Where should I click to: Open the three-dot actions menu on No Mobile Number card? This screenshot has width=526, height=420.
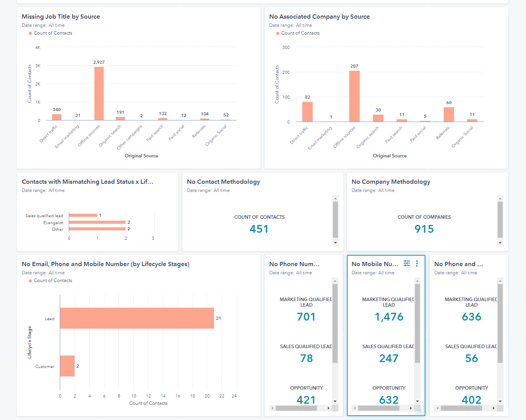tap(416, 263)
